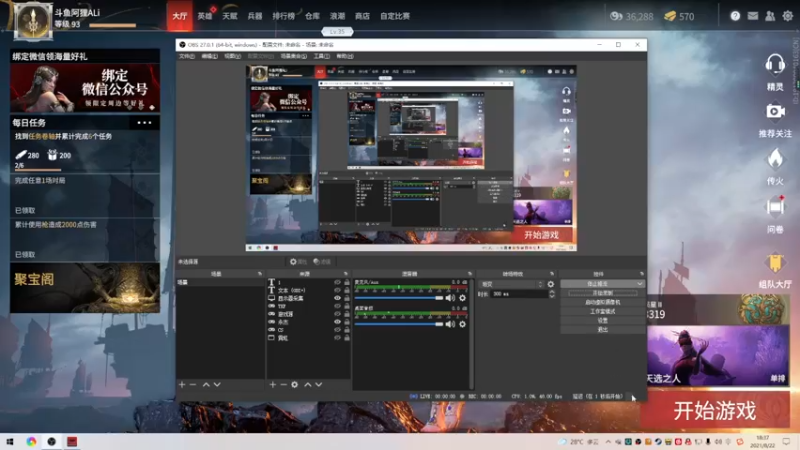Open the 聚宝阁 banner
This screenshot has height=450, width=800.
[85, 288]
